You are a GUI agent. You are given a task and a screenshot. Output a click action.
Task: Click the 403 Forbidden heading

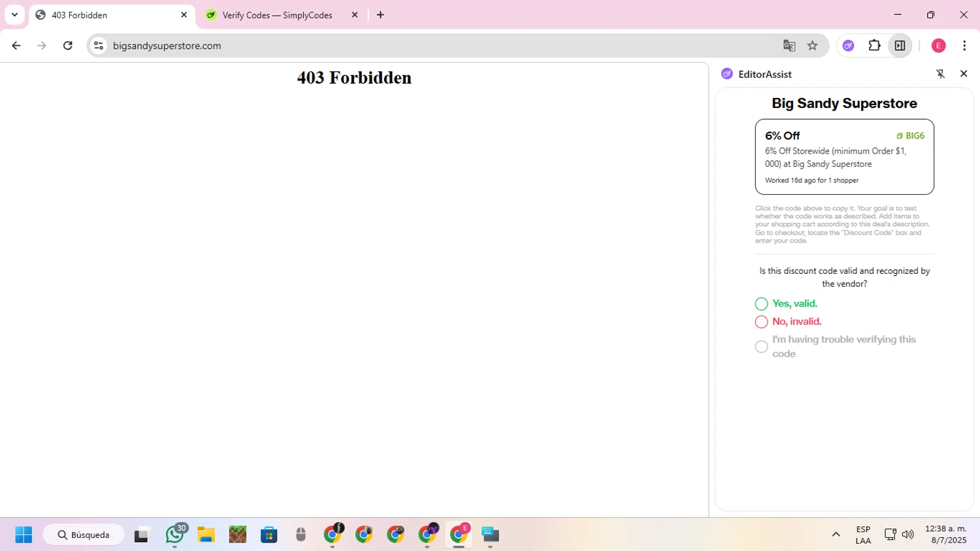click(354, 78)
